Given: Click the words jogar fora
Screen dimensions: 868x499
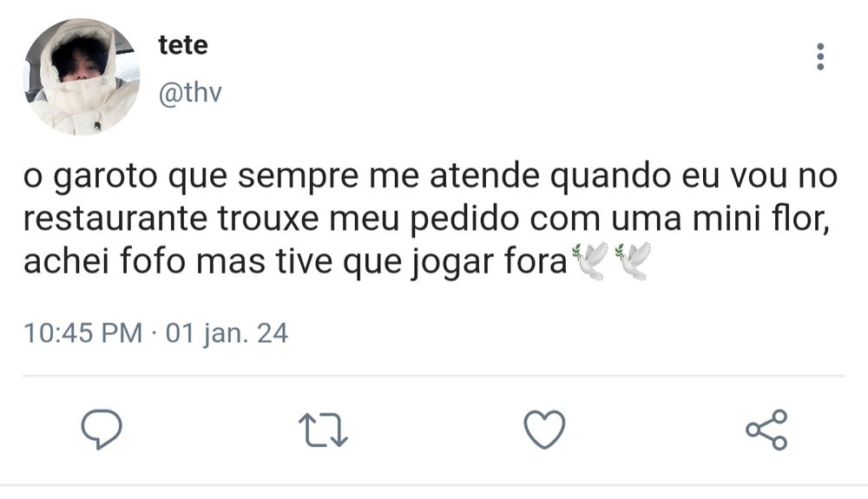Looking at the screenshot, I should point(490,261).
